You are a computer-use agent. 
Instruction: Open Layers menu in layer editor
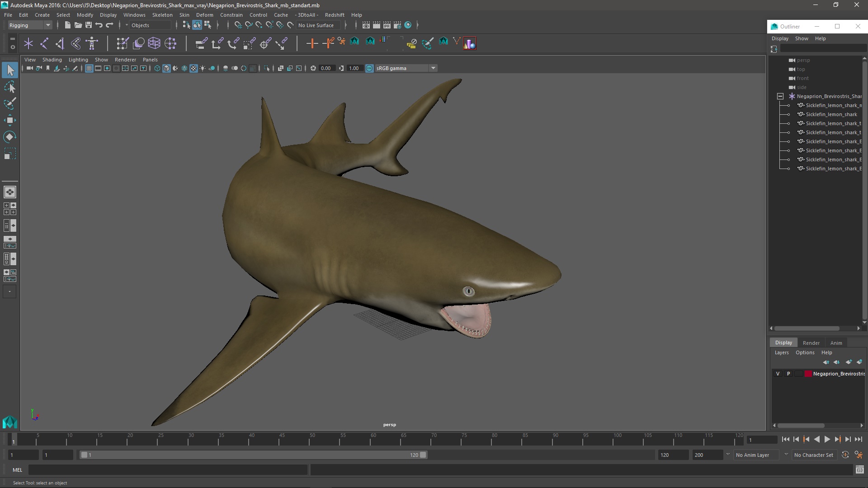coord(782,352)
